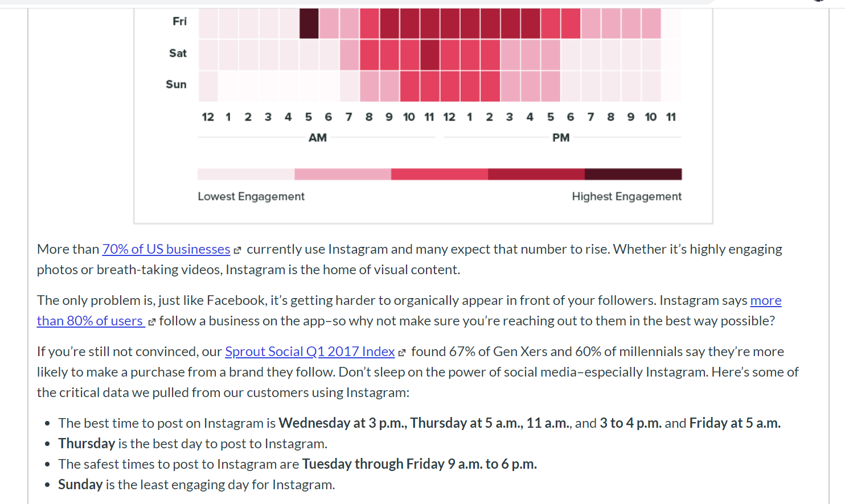Select the darkest maroon legend swatch
Screen dimensions: 845x504
pyautogui.click(x=633, y=174)
